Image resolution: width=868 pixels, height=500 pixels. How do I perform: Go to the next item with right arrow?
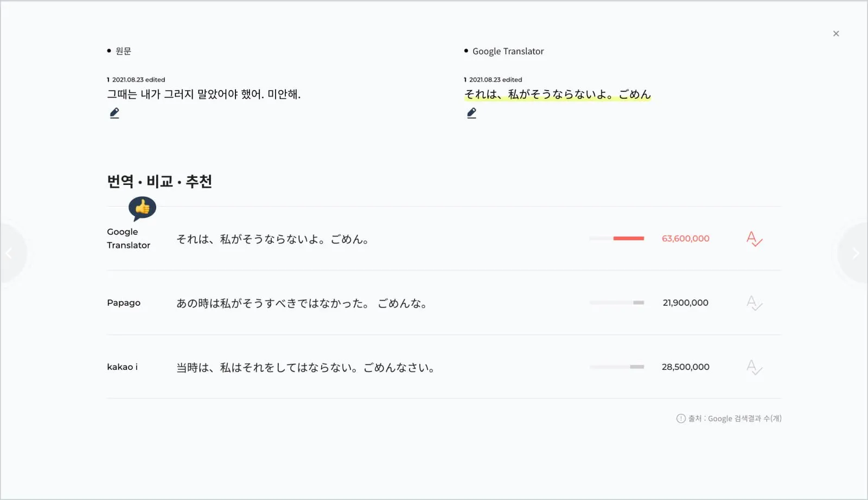pyautogui.click(x=856, y=253)
